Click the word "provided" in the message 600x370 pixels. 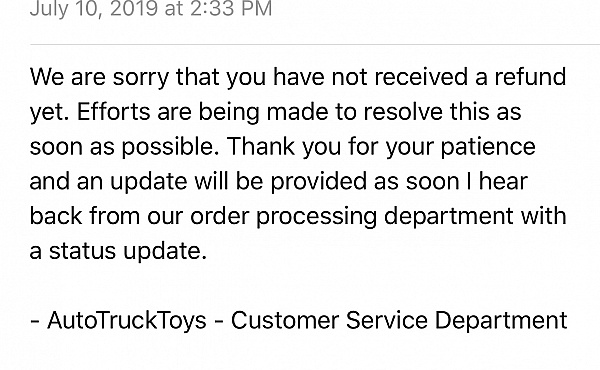pos(319,181)
